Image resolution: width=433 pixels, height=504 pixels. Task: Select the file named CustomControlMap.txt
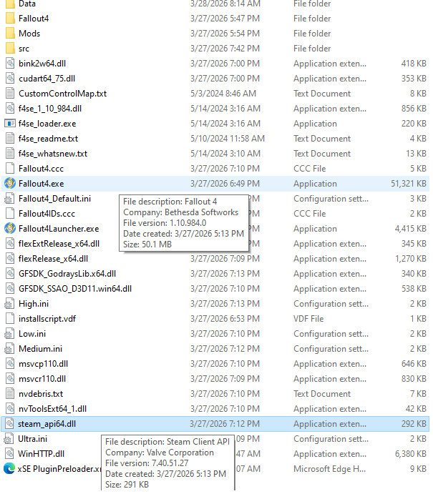63,94
